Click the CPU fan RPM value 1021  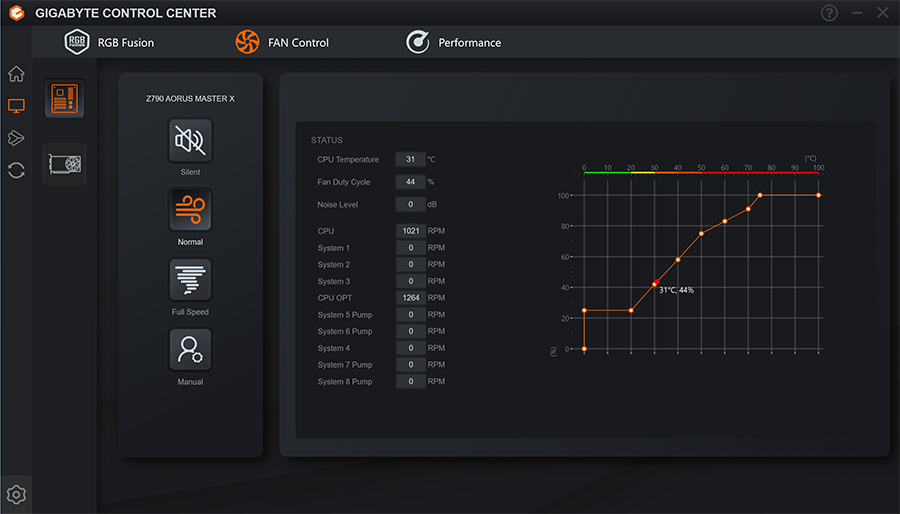(411, 231)
